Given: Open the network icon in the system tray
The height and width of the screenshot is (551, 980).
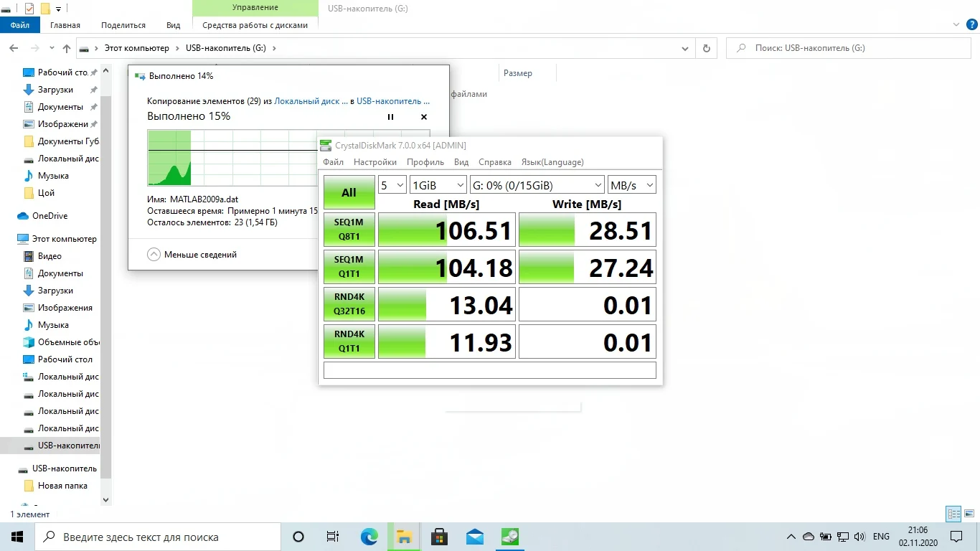Looking at the screenshot, I should pyautogui.click(x=844, y=537).
